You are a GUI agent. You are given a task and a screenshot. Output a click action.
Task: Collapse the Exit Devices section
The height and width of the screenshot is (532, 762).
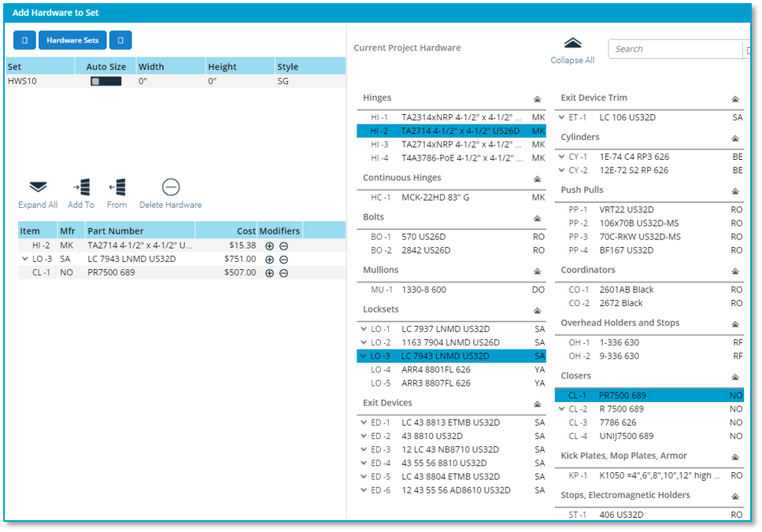(x=537, y=405)
